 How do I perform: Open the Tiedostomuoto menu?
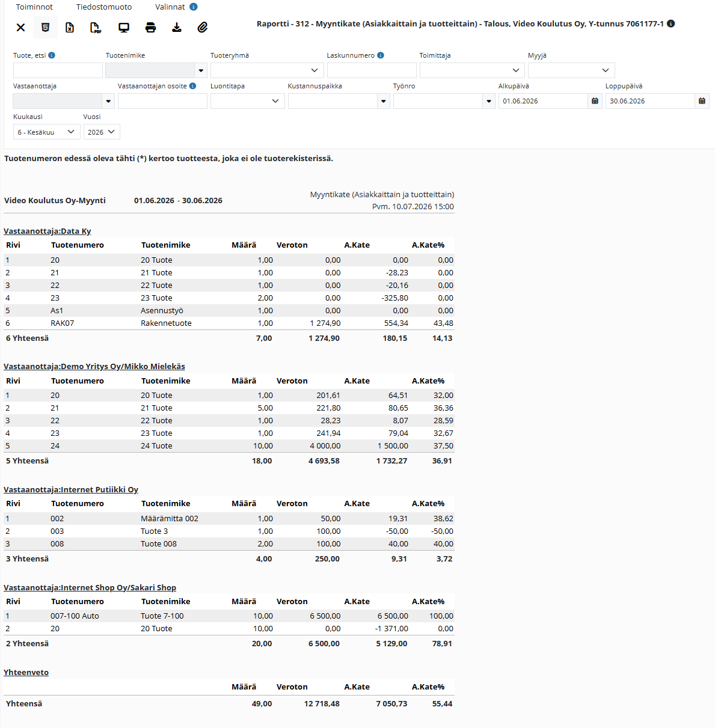(104, 7)
